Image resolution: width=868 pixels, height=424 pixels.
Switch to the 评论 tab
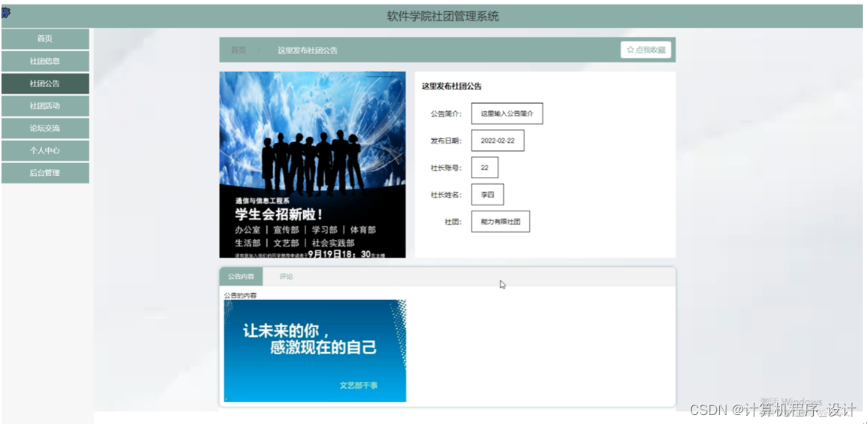(286, 276)
